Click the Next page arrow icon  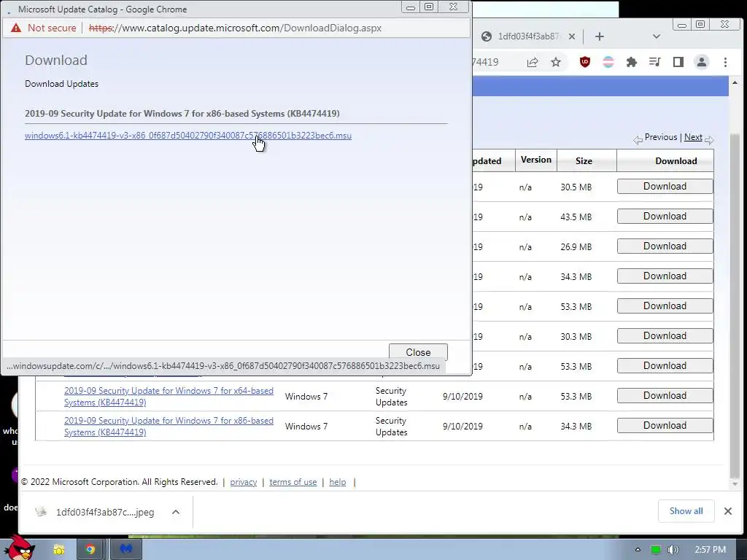pyautogui.click(x=709, y=140)
